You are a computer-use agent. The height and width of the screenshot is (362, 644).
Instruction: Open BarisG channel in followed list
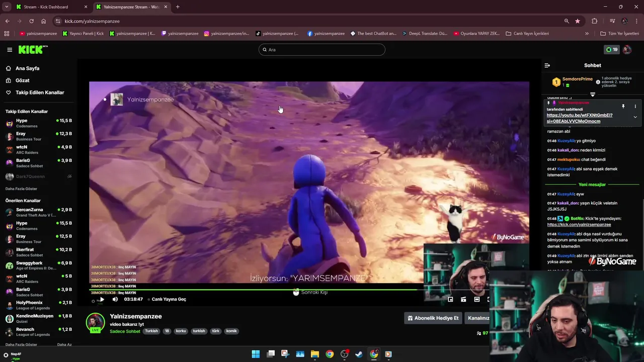click(39, 163)
